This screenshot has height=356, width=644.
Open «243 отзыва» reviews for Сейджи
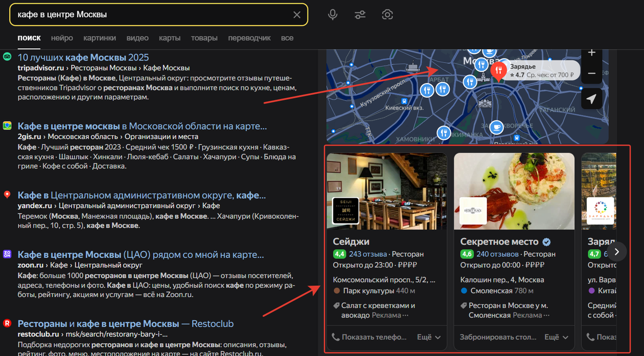368,254
